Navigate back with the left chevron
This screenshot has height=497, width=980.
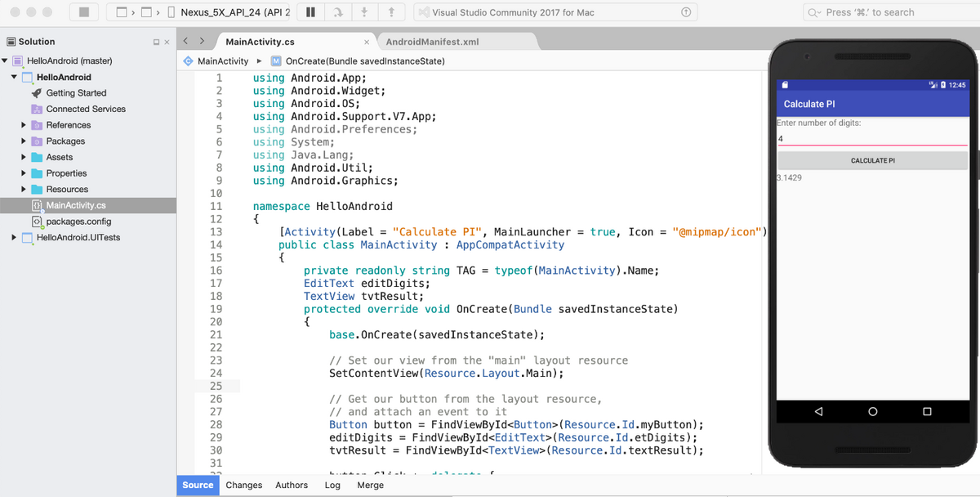click(186, 40)
